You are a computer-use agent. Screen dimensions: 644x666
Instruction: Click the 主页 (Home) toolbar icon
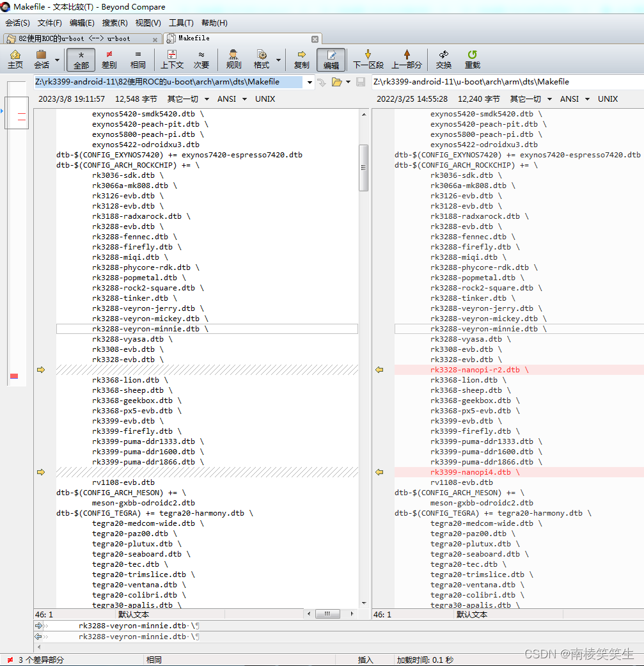click(x=15, y=59)
